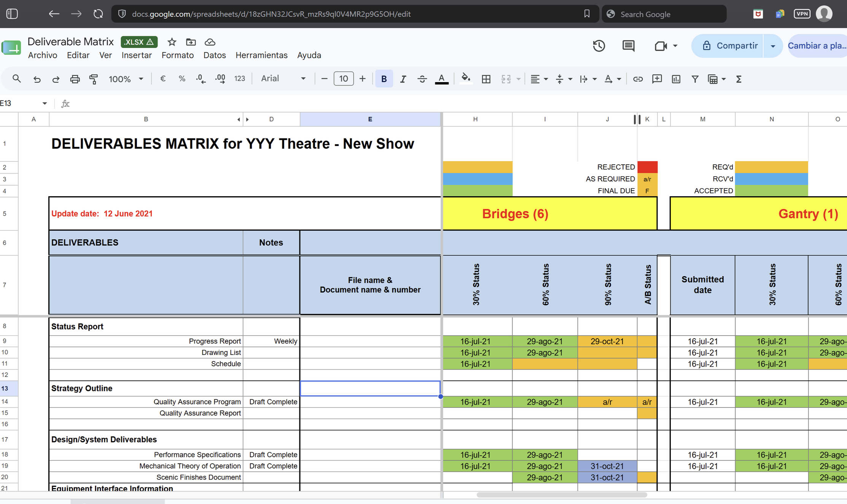Open text wrapping dropdown

(x=588, y=79)
